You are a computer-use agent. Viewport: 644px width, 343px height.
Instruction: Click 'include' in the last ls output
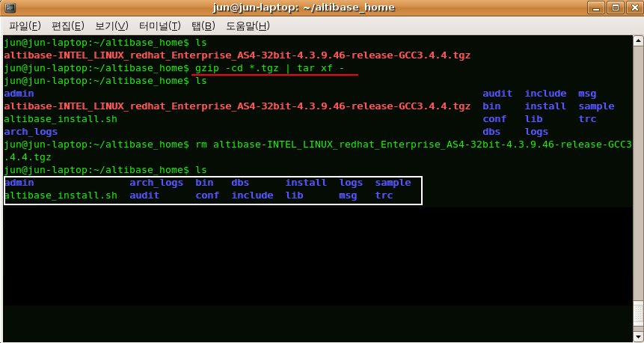[252, 195]
